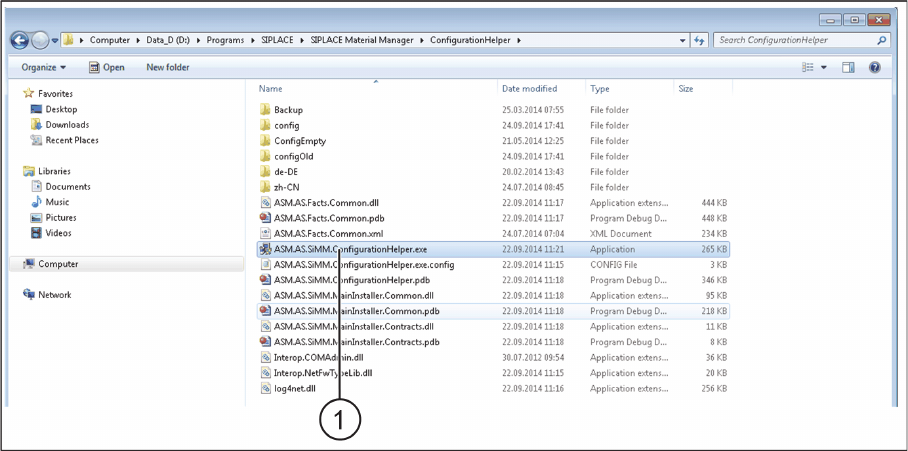Click ASM.AS.SiMM.ConfigurationHelper.pdb file icon
Viewport: 908px width, 451px height.
click(265, 280)
